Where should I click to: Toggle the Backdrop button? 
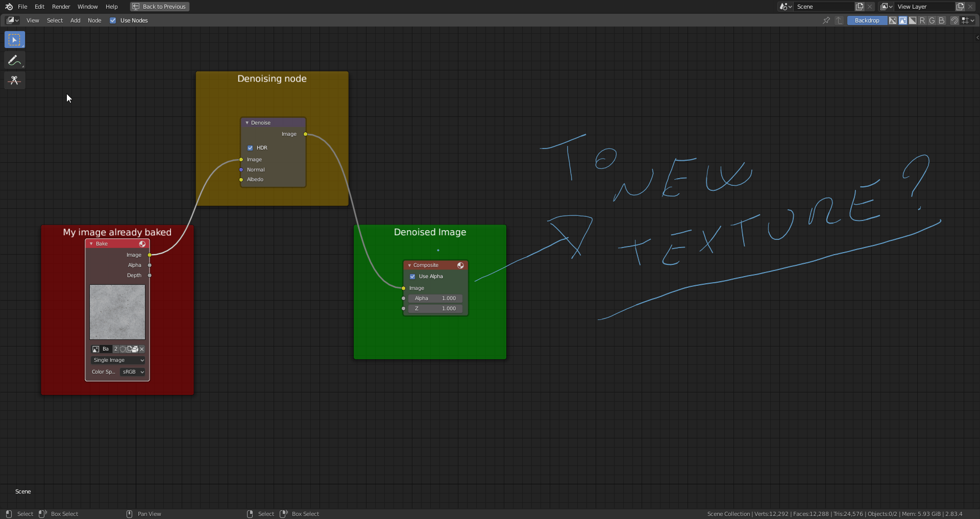click(866, 20)
